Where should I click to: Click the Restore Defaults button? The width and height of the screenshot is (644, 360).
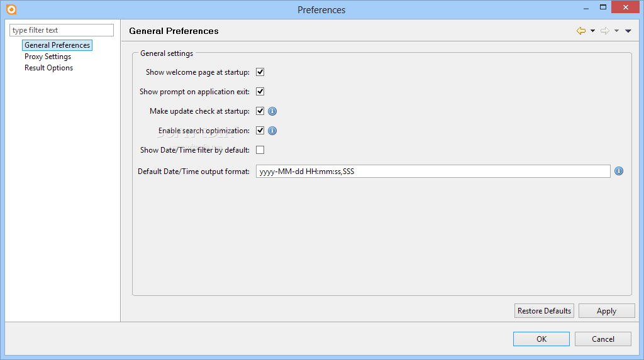(x=544, y=311)
